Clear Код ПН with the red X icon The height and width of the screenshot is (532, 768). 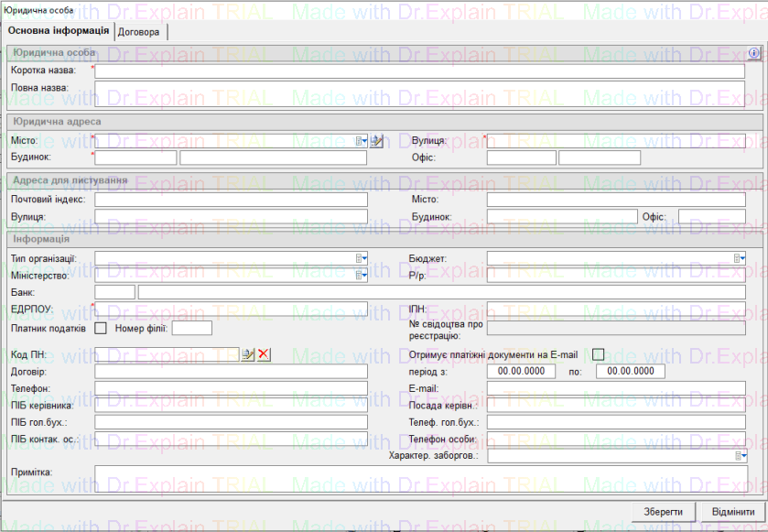264,354
